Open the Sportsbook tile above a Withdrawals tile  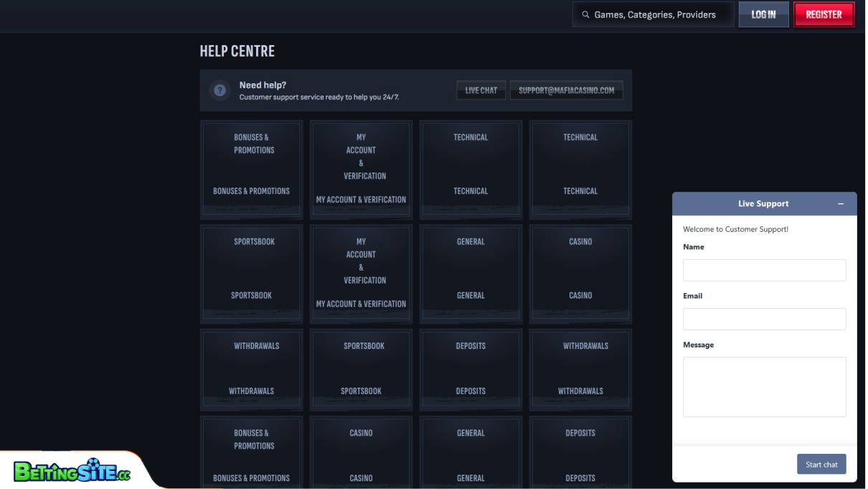click(251, 274)
